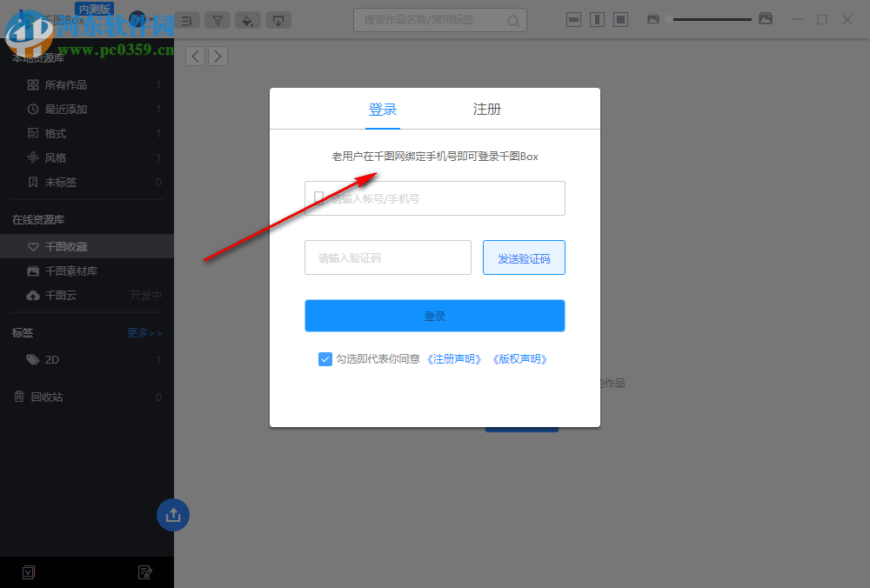Select 千图云 cloud storage entry
Screen dimensions: 870x588
tap(59, 295)
